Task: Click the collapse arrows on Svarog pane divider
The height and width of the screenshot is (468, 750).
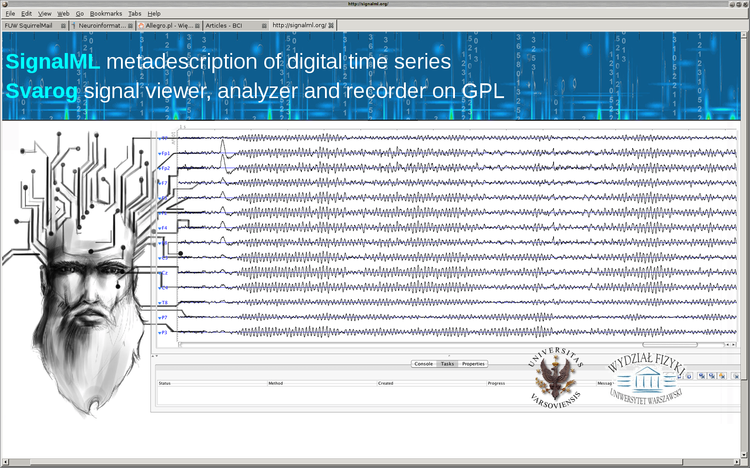Action: point(155,356)
